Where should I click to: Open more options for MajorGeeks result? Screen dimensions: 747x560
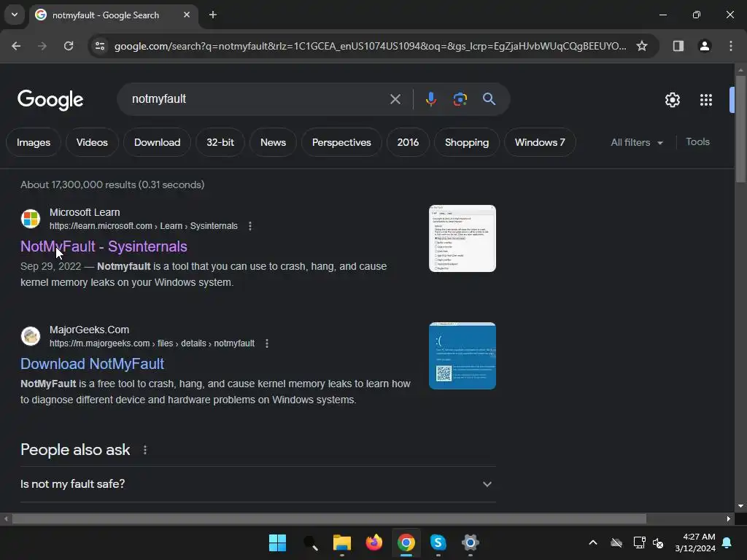pos(267,343)
